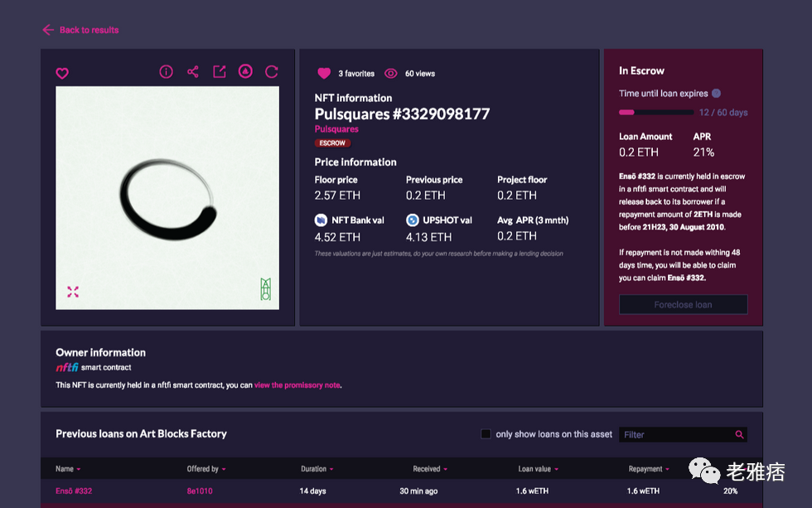Expand artwork with the fullscreen arrows icon
The height and width of the screenshot is (508, 812).
tap(73, 292)
